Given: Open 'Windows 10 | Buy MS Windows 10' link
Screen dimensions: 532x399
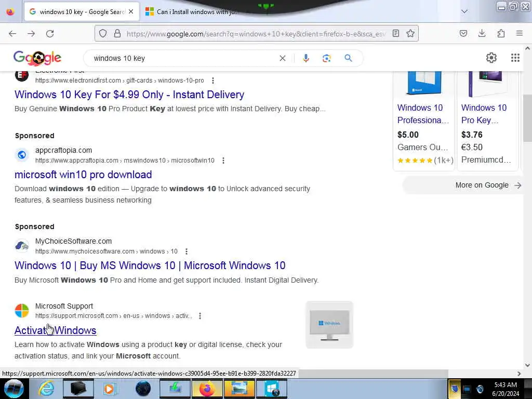Looking at the screenshot, I should 150,265.
